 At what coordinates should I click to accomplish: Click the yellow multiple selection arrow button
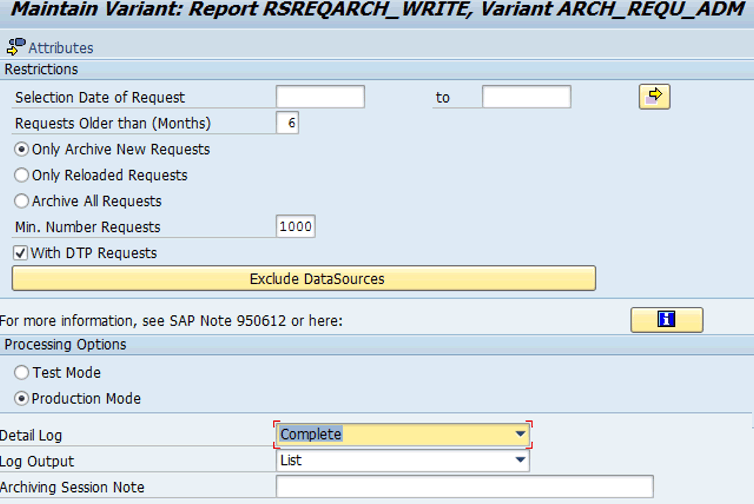click(x=654, y=97)
